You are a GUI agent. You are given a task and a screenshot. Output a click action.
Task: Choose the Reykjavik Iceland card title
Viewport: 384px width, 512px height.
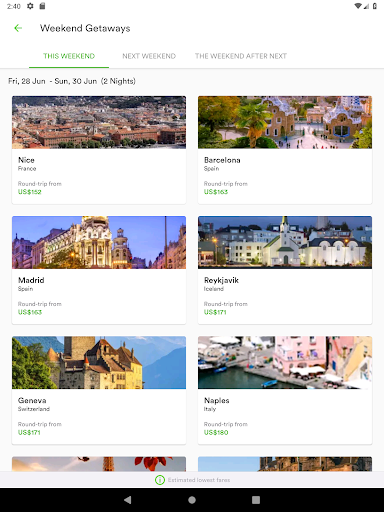[x=221, y=280]
